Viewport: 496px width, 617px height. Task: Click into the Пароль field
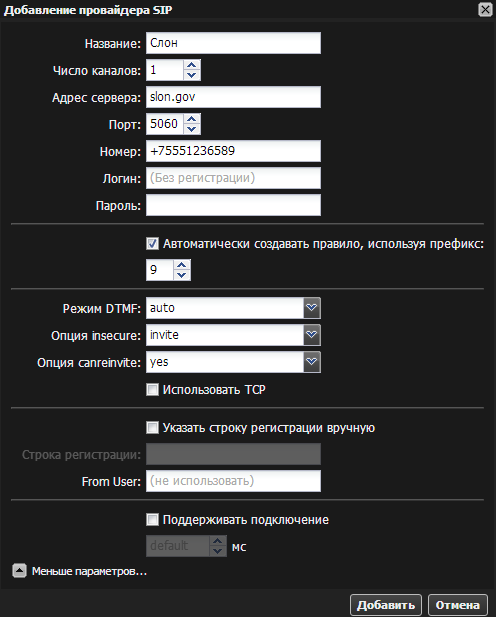[x=233, y=205]
